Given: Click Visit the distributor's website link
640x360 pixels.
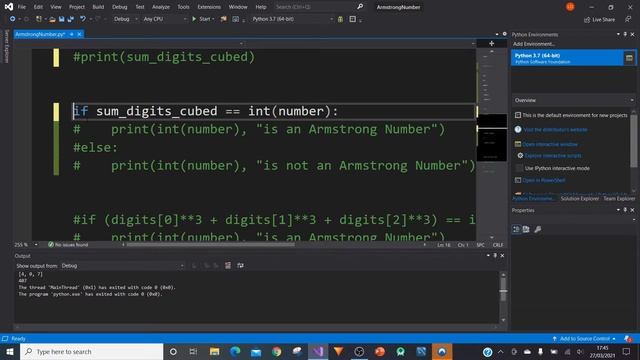Looking at the screenshot, I should coord(555,130).
